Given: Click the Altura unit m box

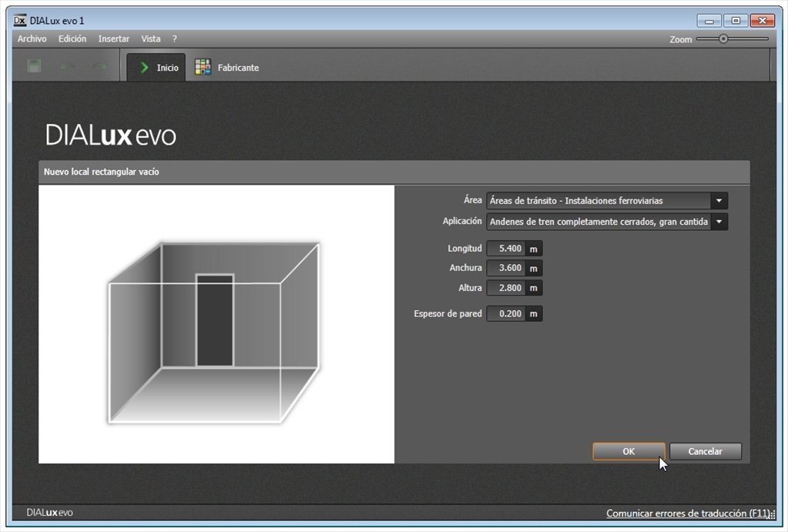Looking at the screenshot, I should point(534,288).
